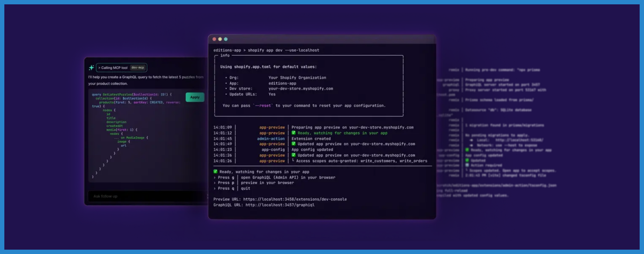Open the GraphiQL URL localhost:3457 link
This screenshot has height=254, width=644.
pos(280,205)
